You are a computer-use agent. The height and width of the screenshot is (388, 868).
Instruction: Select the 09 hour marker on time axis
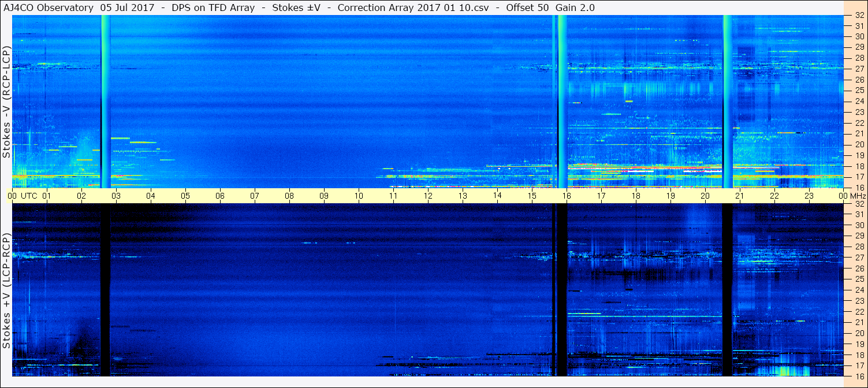tap(324, 196)
